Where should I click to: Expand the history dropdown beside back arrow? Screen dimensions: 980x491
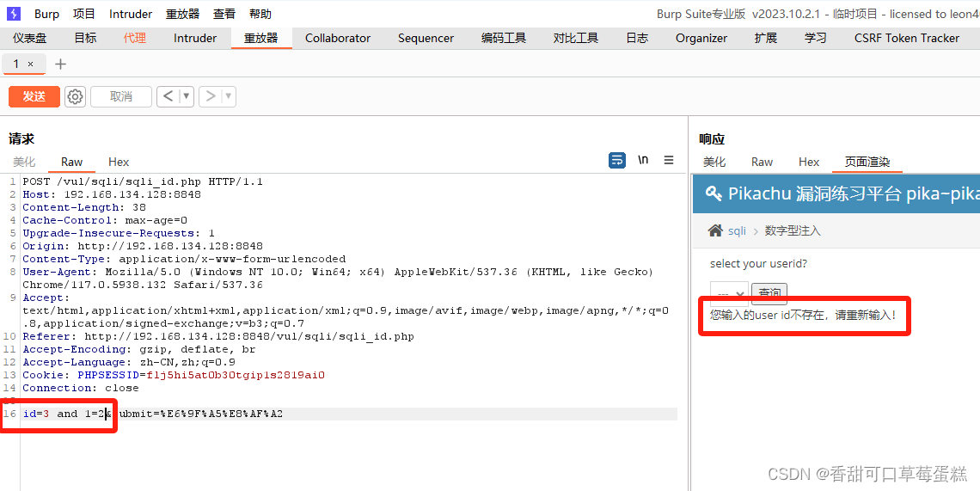tap(187, 96)
